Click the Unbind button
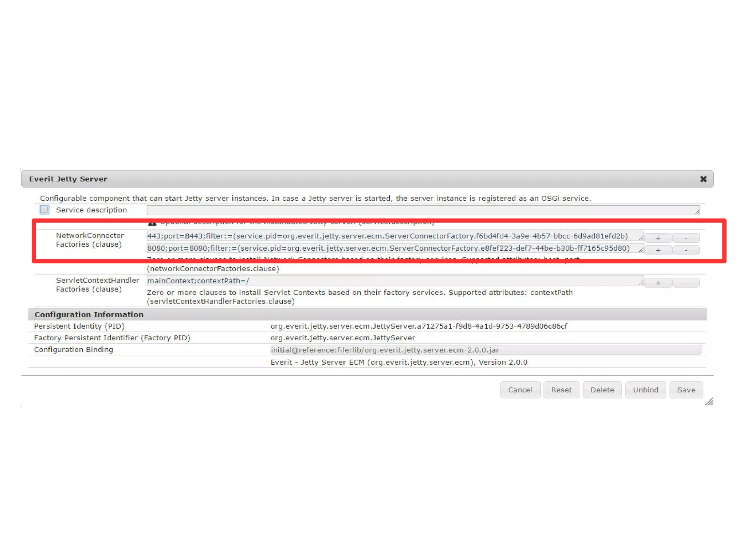This screenshot has height=560, width=746. pos(645,390)
